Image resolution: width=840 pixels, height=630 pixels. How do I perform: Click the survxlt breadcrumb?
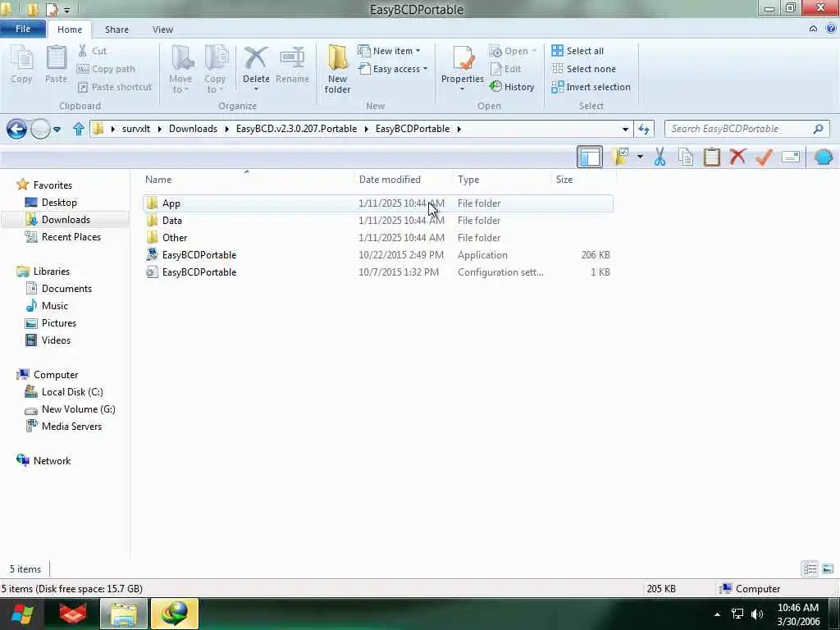136,129
